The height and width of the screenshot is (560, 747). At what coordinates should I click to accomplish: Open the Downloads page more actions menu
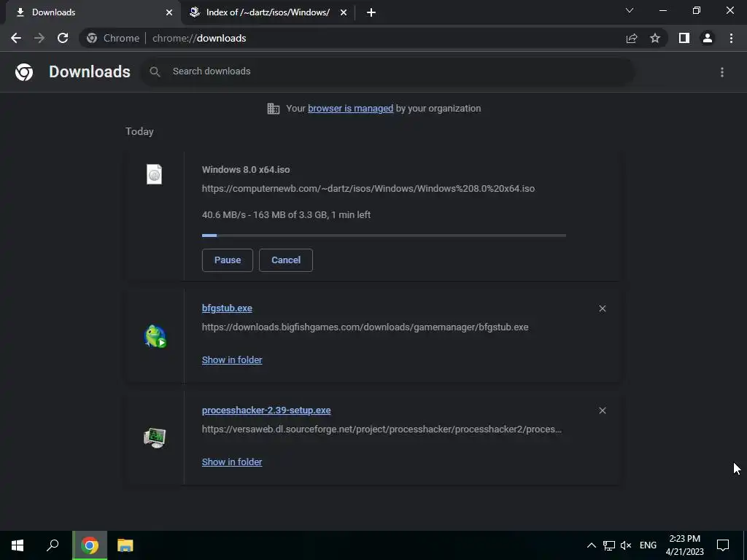[722, 72]
